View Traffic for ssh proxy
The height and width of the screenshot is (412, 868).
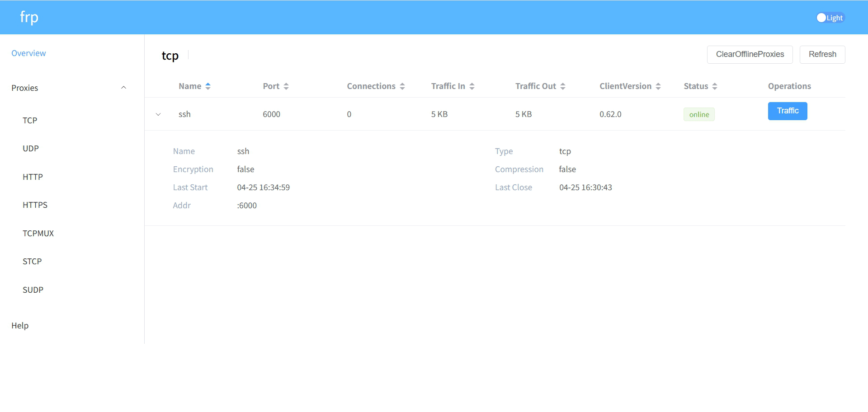[787, 111]
